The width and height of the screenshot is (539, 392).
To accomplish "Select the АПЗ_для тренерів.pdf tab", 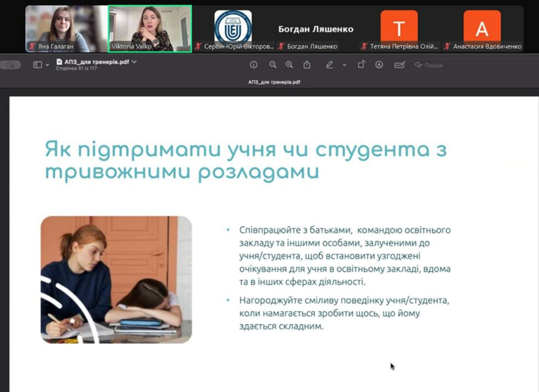I will tap(274, 83).
